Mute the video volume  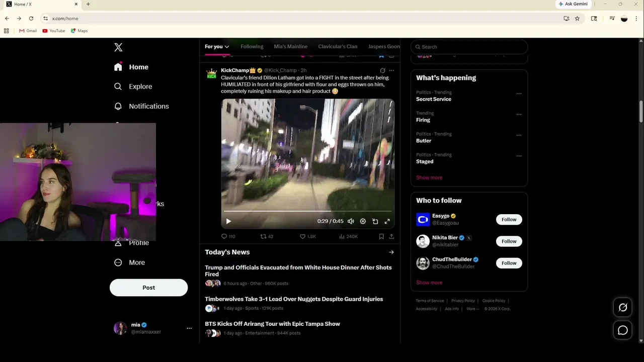pos(351,221)
